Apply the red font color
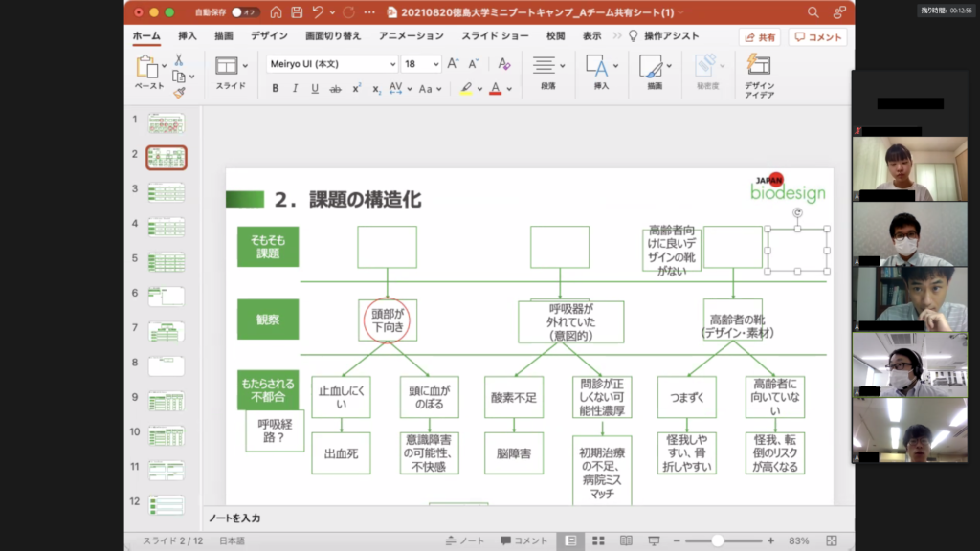Image resolution: width=980 pixels, height=551 pixels. 496,89
